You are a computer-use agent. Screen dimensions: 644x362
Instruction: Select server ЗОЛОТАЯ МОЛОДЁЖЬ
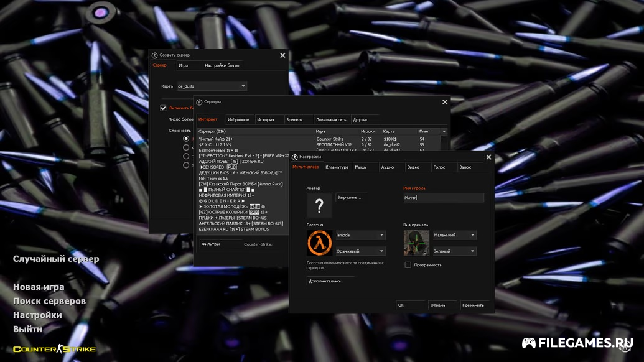pos(243,207)
